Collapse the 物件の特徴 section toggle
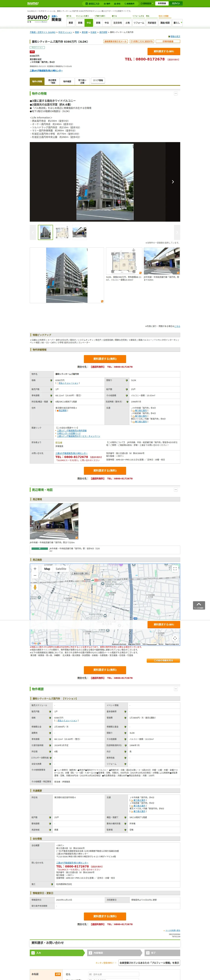Screen dimensions: 210x980 [x=176, y=94]
